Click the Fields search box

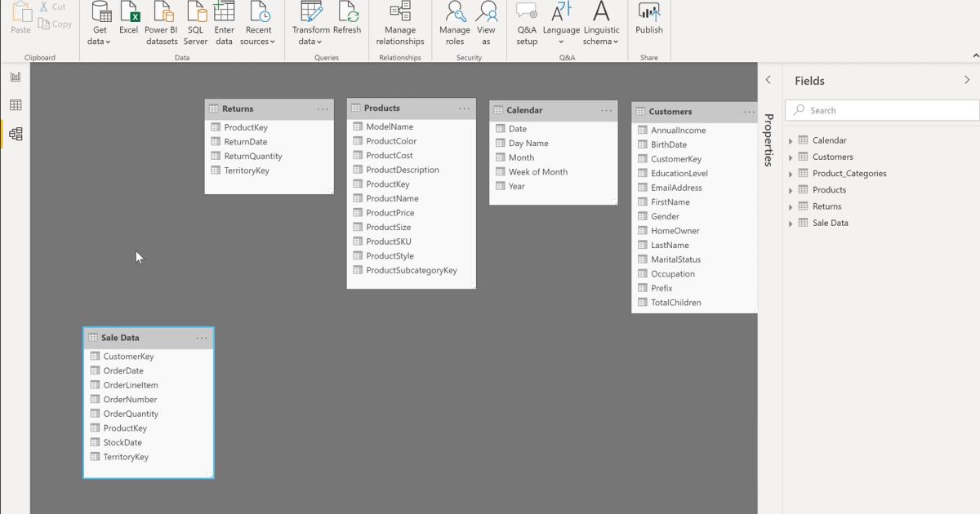tap(882, 109)
